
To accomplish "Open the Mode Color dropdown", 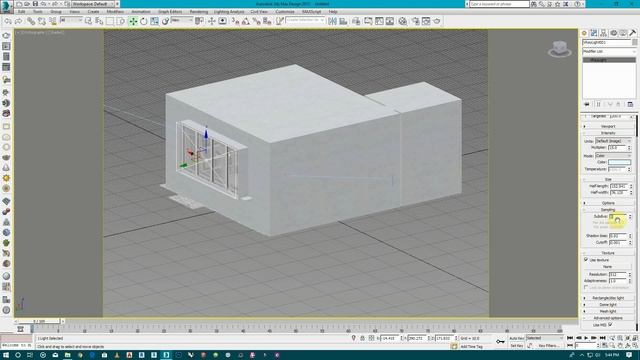I will point(613,156).
